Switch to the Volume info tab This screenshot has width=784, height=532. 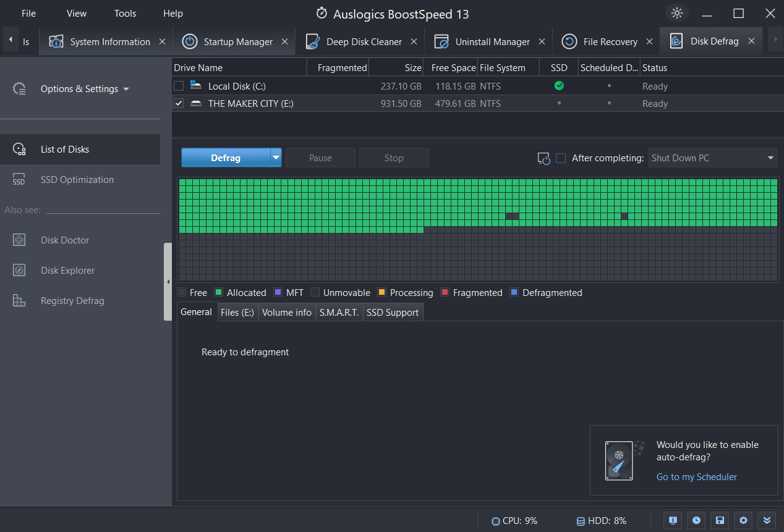coord(287,312)
